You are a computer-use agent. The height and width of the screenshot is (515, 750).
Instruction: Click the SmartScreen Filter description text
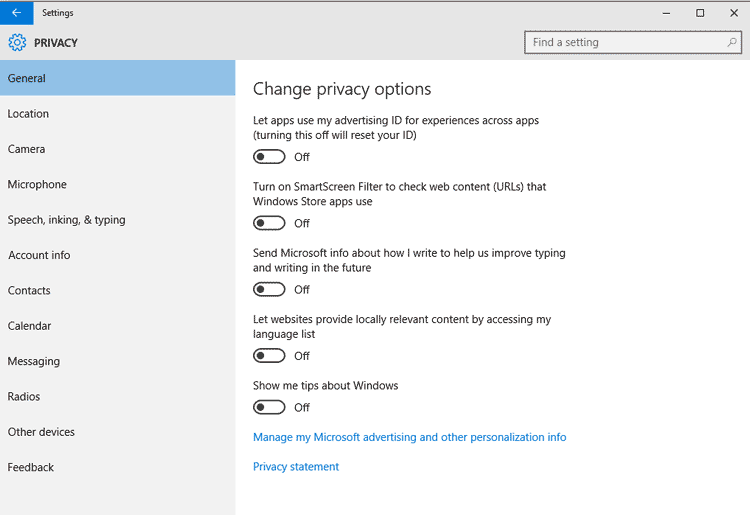point(399,194)
